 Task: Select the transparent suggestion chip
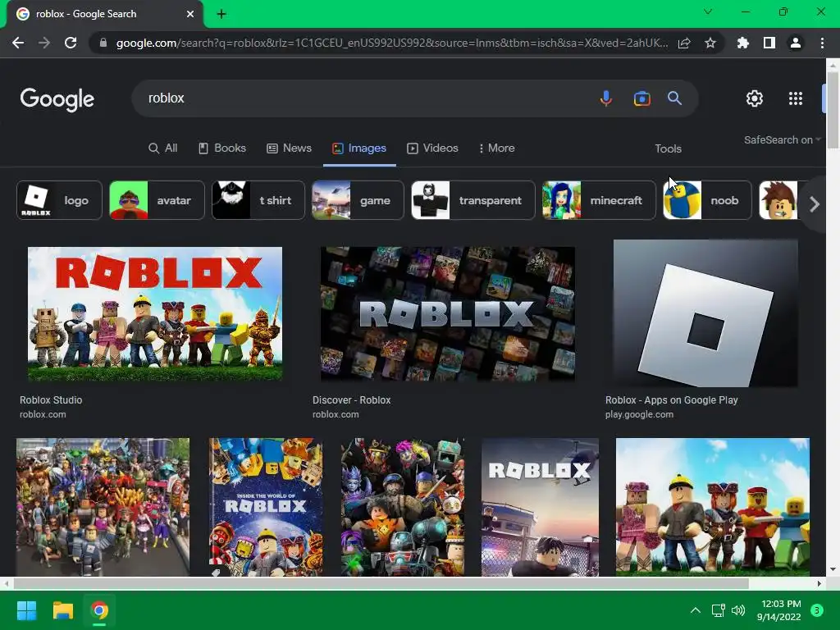(x=473, y=200)
